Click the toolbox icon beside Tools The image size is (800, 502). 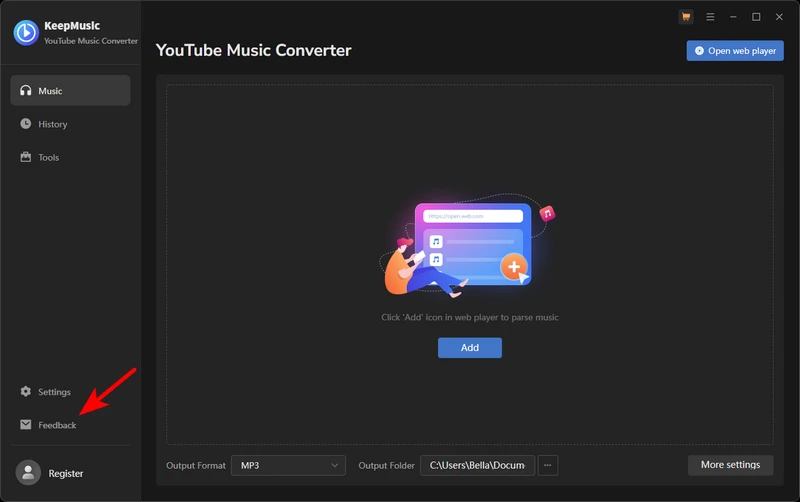pos(26,157)
